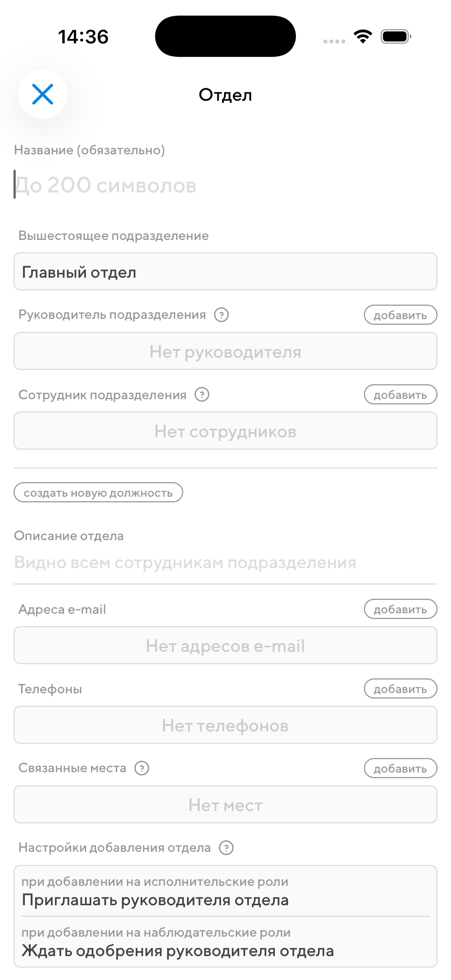The height and width of the screenshot is (980, 451).
Task: Add a phone via Телефоны добавить
Action: [x=400, y=688]
